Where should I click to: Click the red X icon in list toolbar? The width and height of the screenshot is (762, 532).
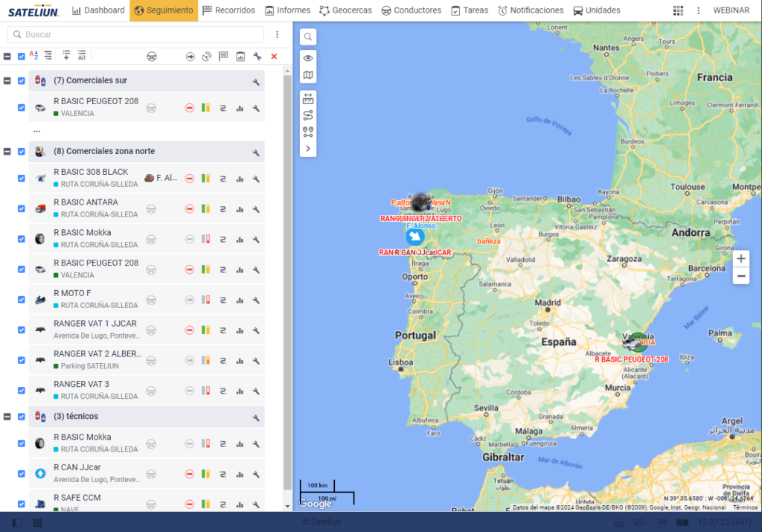tap(274, 57)
